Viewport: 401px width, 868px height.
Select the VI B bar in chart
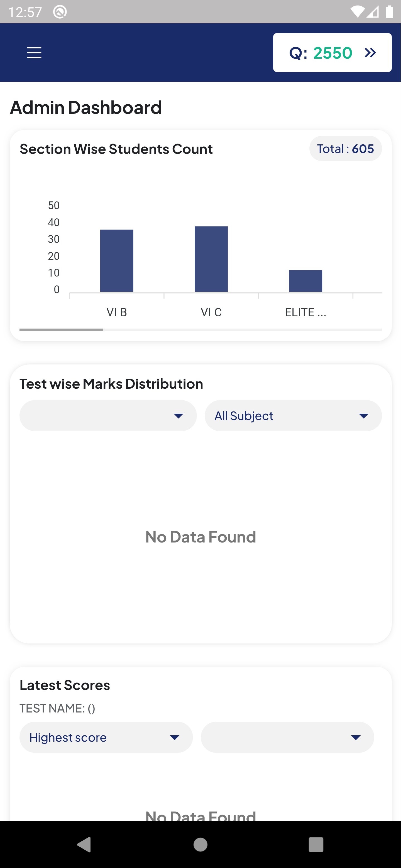(117, 260)
